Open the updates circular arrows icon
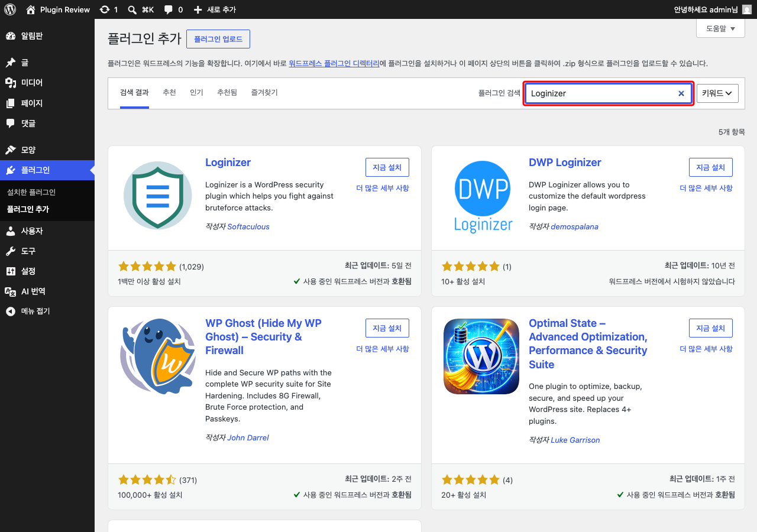Image resolution: width=757 pixels, height=532 pixels. [x=105, y=9]
